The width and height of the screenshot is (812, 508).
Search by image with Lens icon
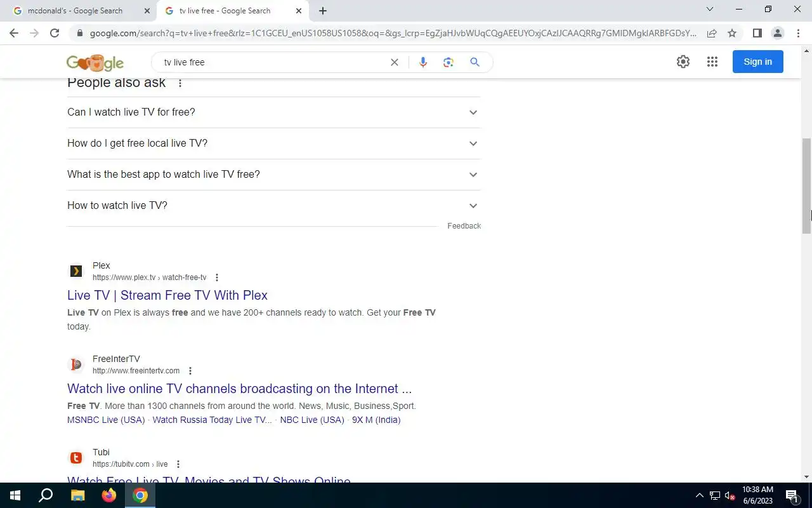pos(449,62)
